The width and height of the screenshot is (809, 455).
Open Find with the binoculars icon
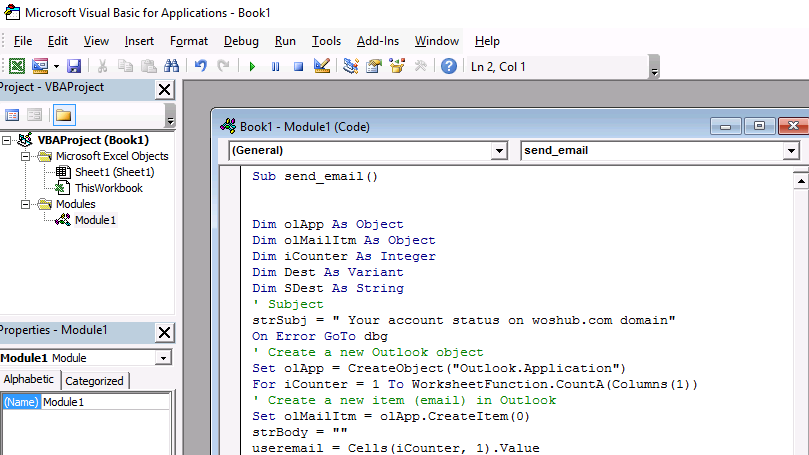click(171, 66)
